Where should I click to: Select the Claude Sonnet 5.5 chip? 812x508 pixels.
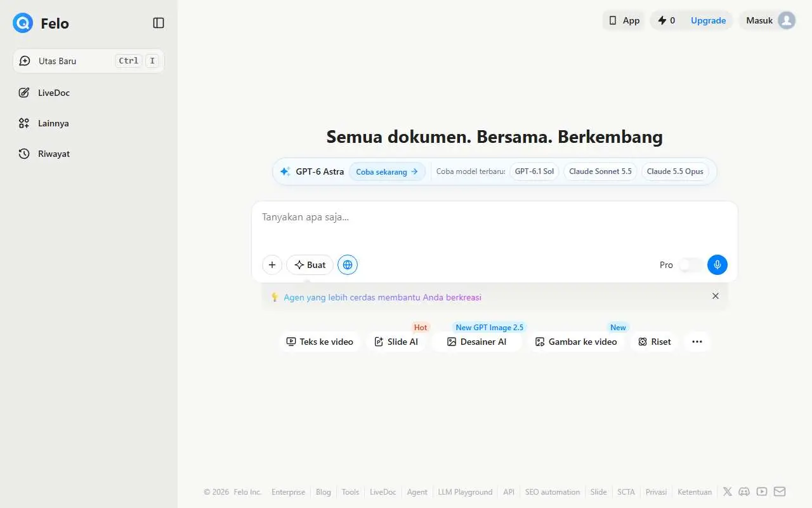600,171
